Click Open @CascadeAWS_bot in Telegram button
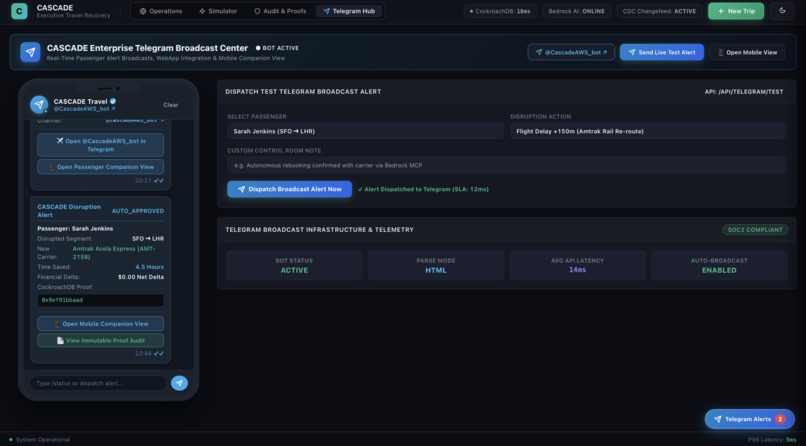 100,145
